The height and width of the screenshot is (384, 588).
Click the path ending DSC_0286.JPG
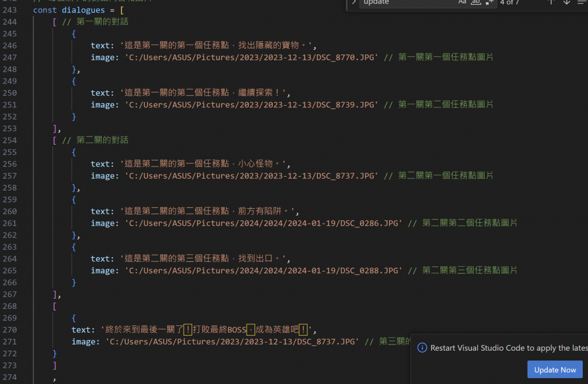[x=263, y=223]
